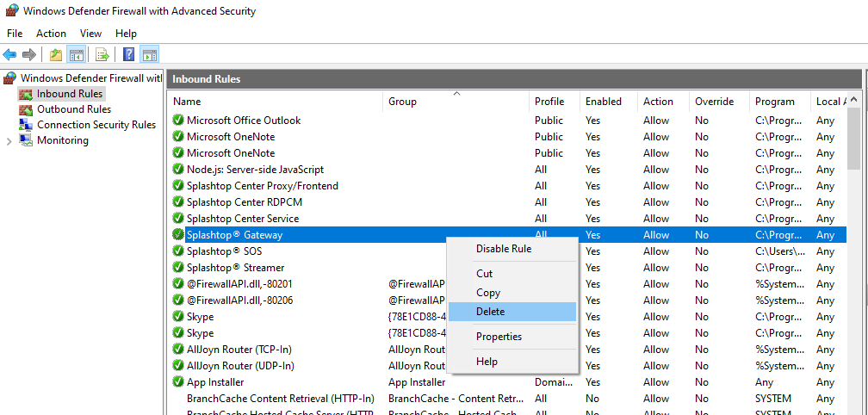Select the Monitoring item in the tree
868x415 pixels.
[x=62, y=140]
